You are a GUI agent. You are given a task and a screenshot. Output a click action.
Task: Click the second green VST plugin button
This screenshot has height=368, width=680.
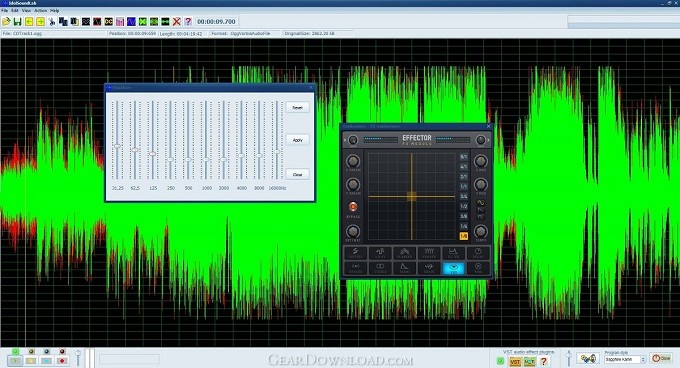(529, 361)
